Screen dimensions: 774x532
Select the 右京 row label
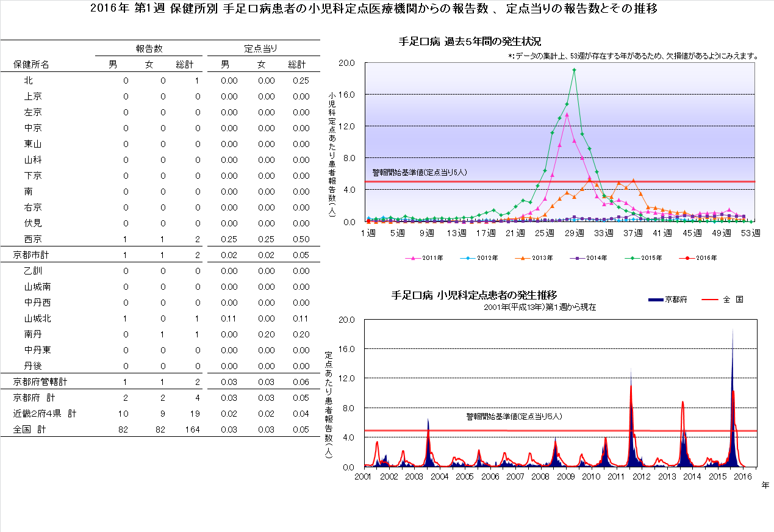[33, 207]
